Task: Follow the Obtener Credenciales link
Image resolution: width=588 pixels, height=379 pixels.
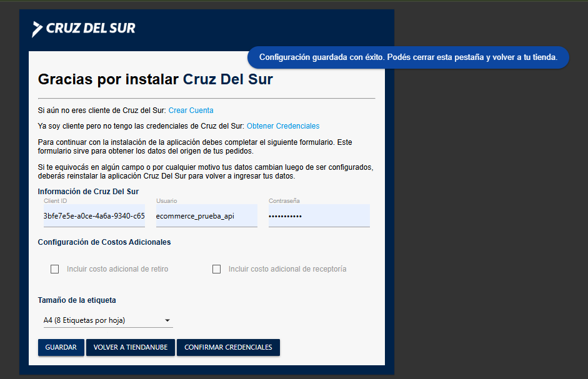Action: pyautogui.click(x=283, y=126)
